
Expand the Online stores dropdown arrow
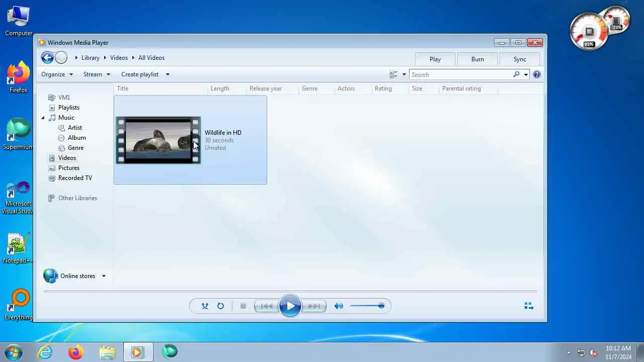pos(104,276)
